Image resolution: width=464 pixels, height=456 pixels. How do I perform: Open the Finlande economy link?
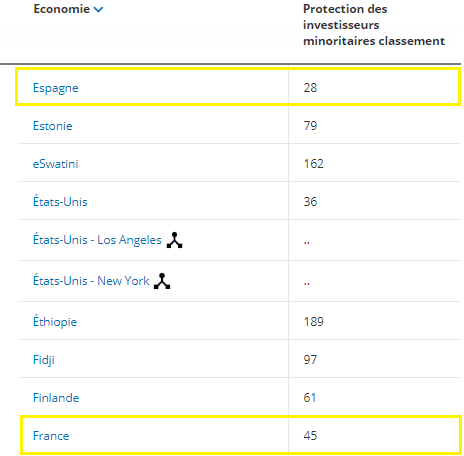56,398
